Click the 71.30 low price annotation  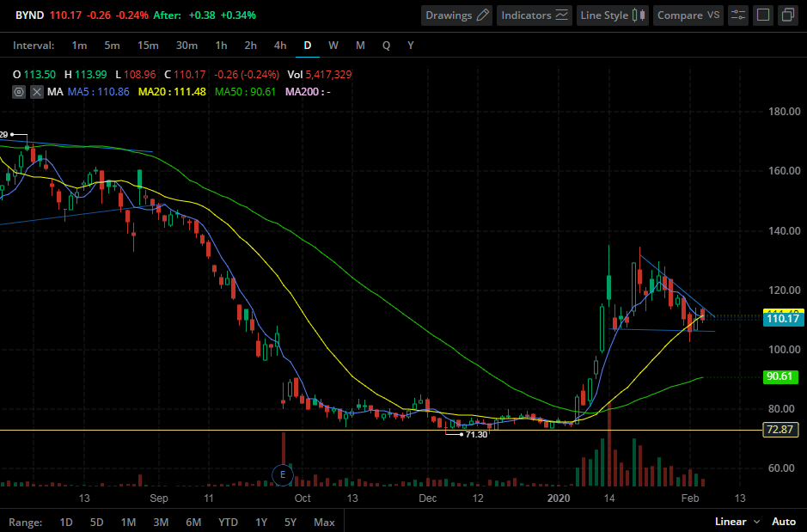(x=476, y=435)
